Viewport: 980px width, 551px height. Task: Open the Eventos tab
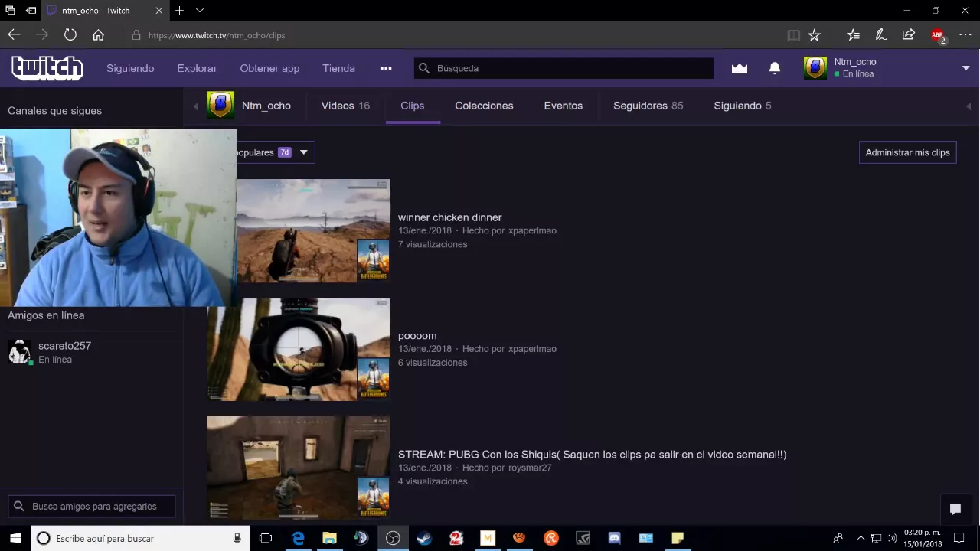pyautogui.click(x=563, y=106)
